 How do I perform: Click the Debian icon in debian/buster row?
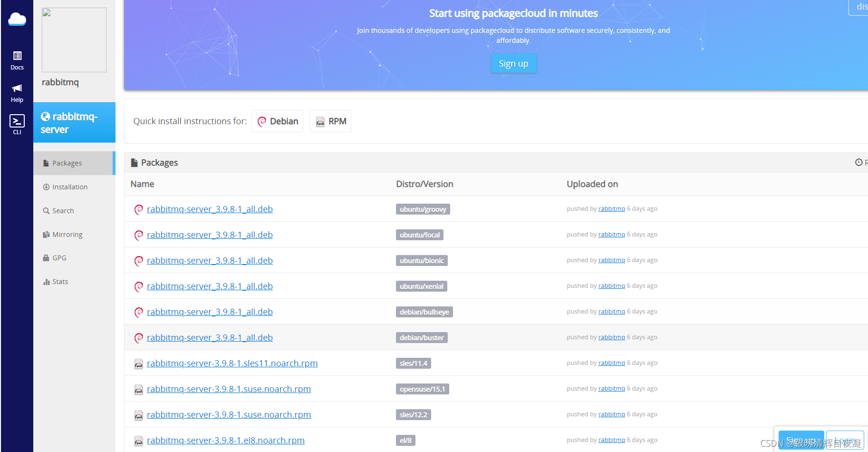tap(139, 338)
